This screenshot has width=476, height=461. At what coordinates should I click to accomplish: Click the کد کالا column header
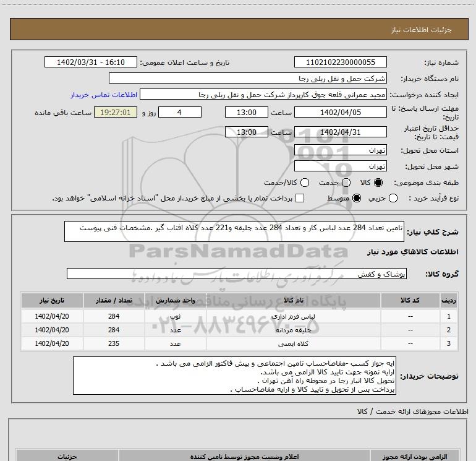tap(410, 300)
